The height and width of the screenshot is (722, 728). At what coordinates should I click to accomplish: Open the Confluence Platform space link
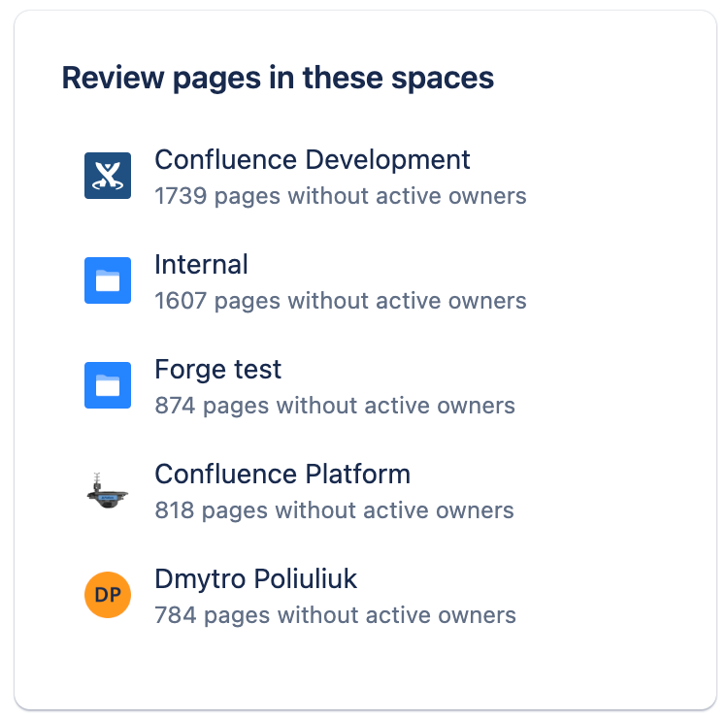(282, 475)
